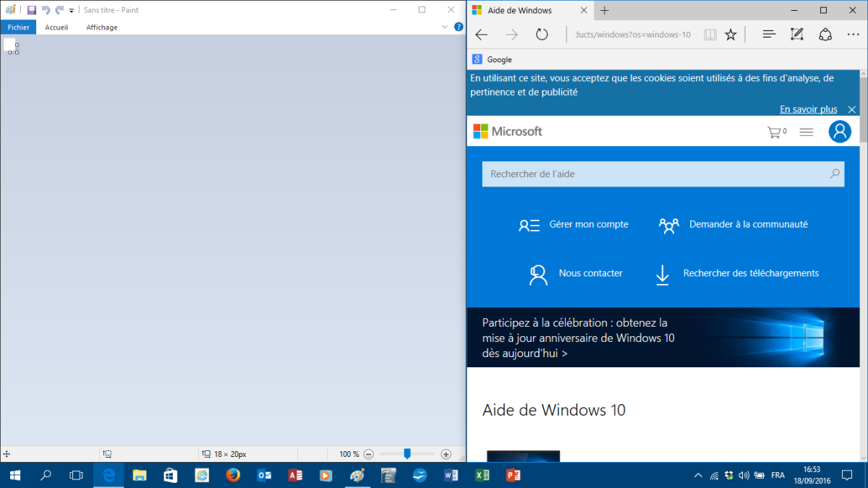
Task: Click the Save icon in Paint
Action: pos(32,10)
